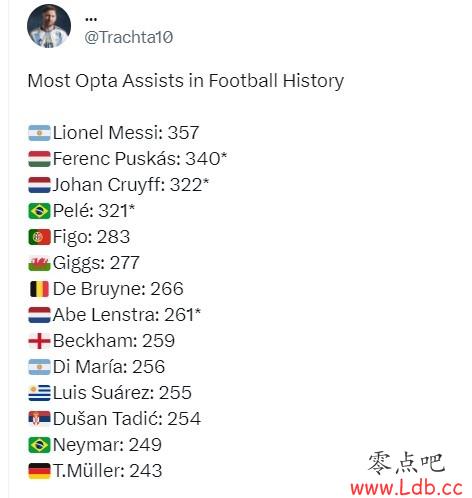
Task: Click the Serbia flag beside Dušan Tadić
Action: click(39, 419)
